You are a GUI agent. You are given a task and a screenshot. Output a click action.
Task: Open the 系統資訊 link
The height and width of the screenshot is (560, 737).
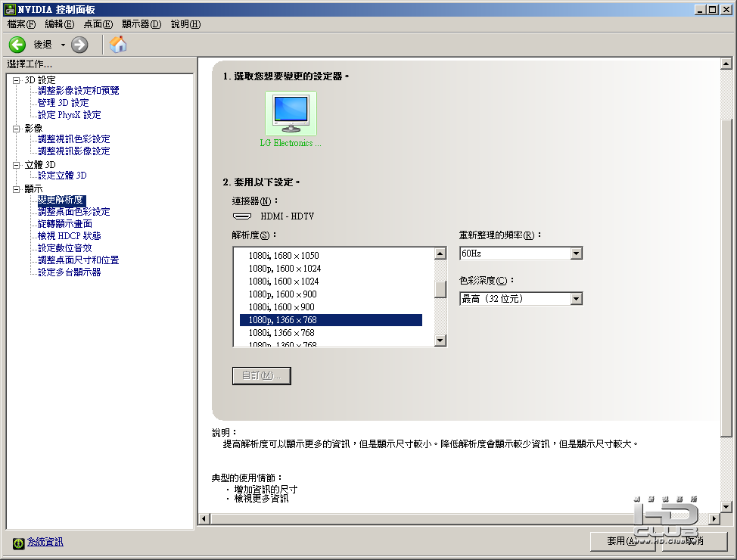point(45,542)
